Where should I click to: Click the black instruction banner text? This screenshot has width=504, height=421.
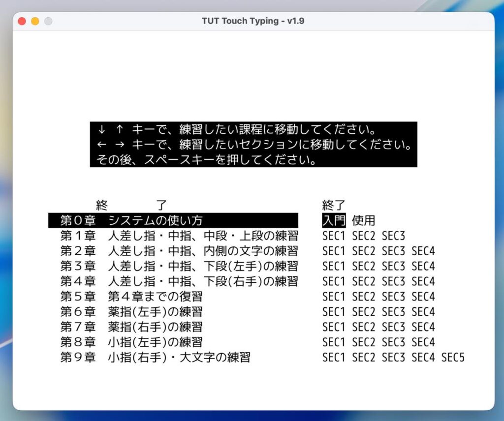[x=253, y=145]
